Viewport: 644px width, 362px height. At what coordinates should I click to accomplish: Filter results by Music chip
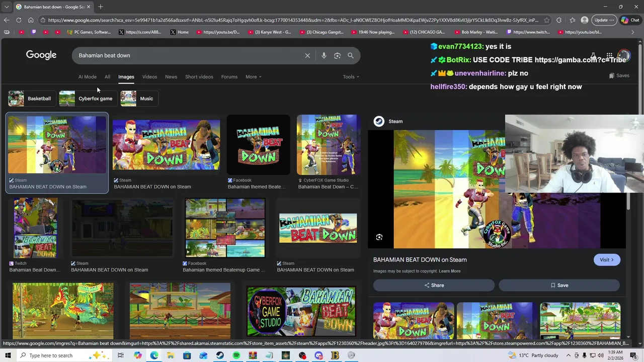point(139,99)
